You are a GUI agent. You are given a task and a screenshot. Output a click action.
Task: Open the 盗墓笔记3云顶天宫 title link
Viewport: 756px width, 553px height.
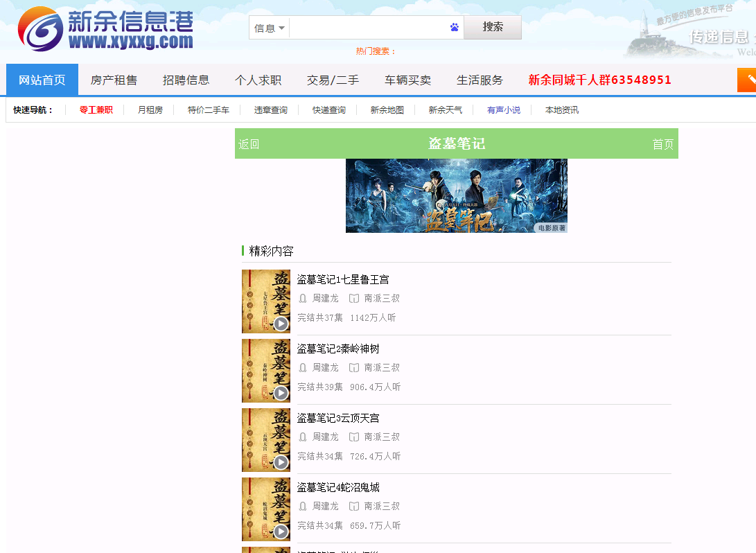coord(338,418)
